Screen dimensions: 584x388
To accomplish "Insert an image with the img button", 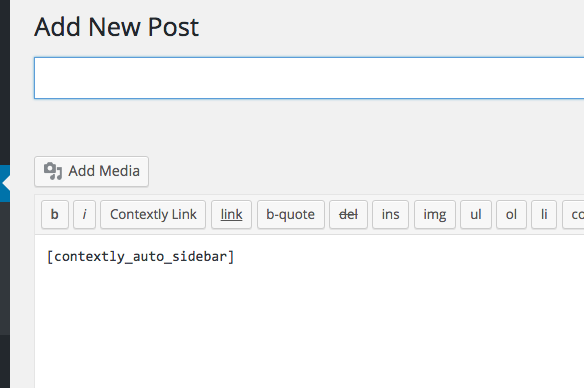I will pyautogui.click(x=435, y=214).
